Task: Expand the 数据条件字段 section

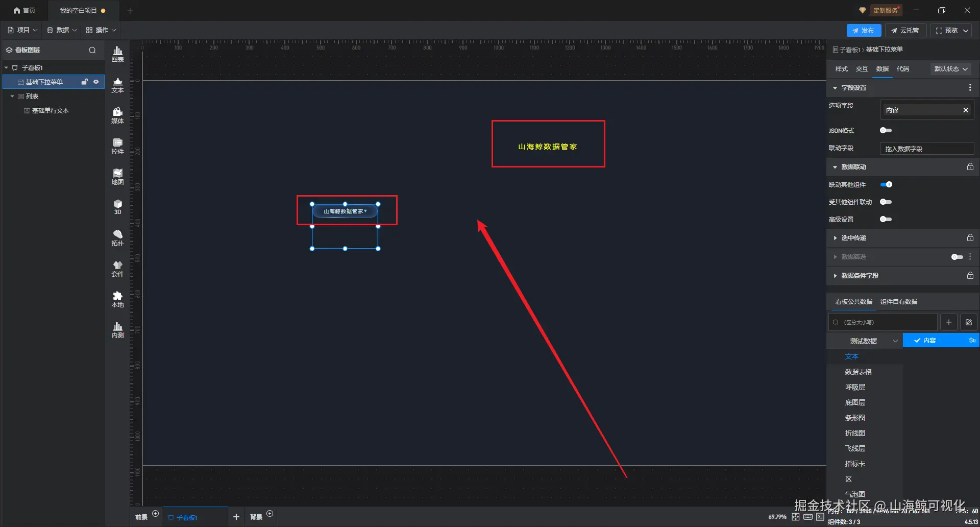Action: pyautogui.click(x=835, y=276)
